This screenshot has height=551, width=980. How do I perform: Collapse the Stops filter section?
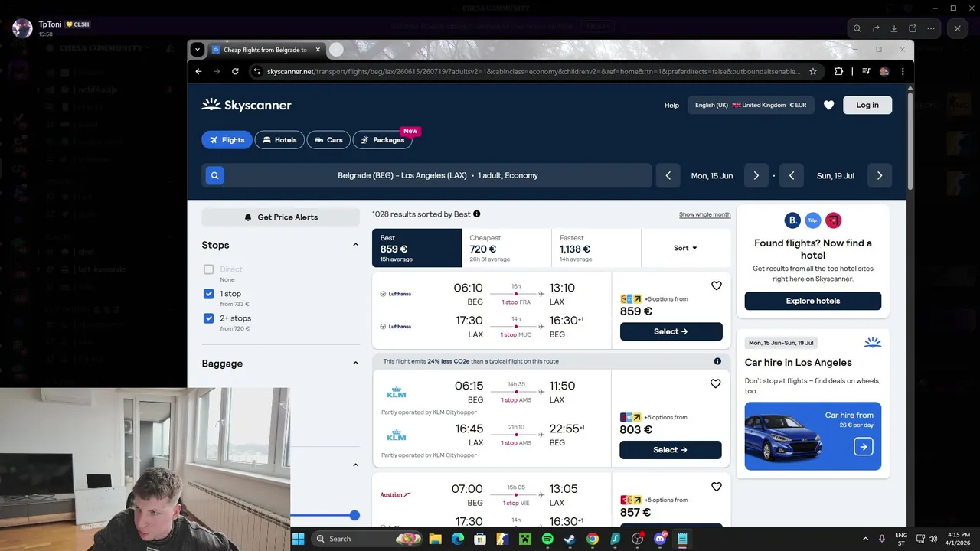point(355,245)
